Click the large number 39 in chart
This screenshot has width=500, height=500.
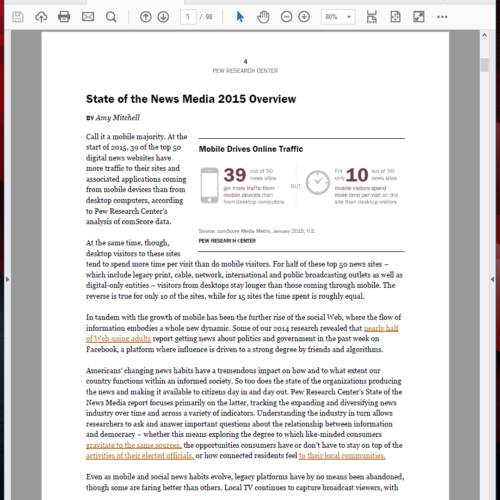(235, 175)
